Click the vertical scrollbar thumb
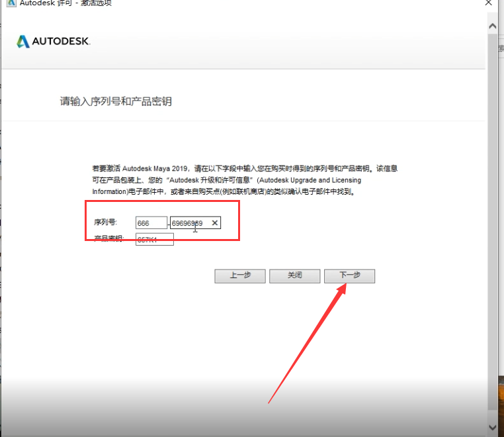Image resolution: width=504 pixels, height=437 pixels. pyautogui.click(x=493, y=222)
